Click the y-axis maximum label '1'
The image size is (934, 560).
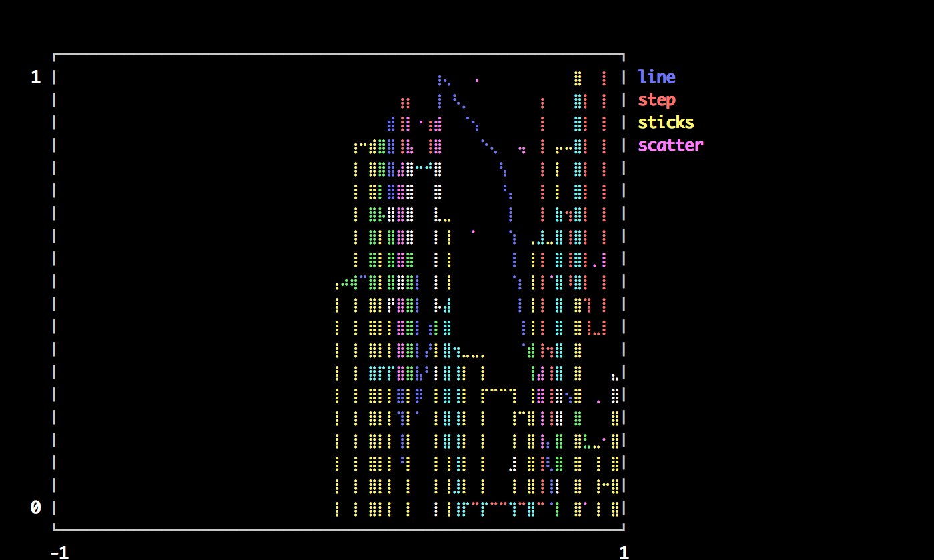tap(36, 77)
